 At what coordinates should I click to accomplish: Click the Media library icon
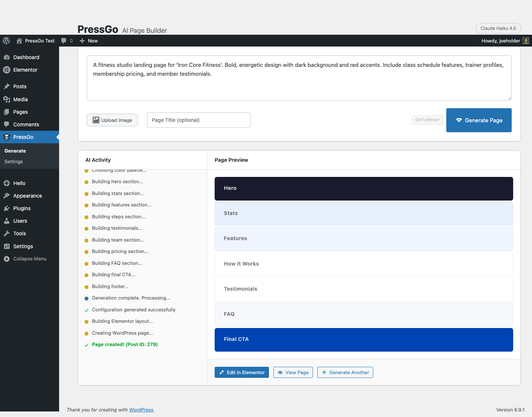(x=7, y=99)
